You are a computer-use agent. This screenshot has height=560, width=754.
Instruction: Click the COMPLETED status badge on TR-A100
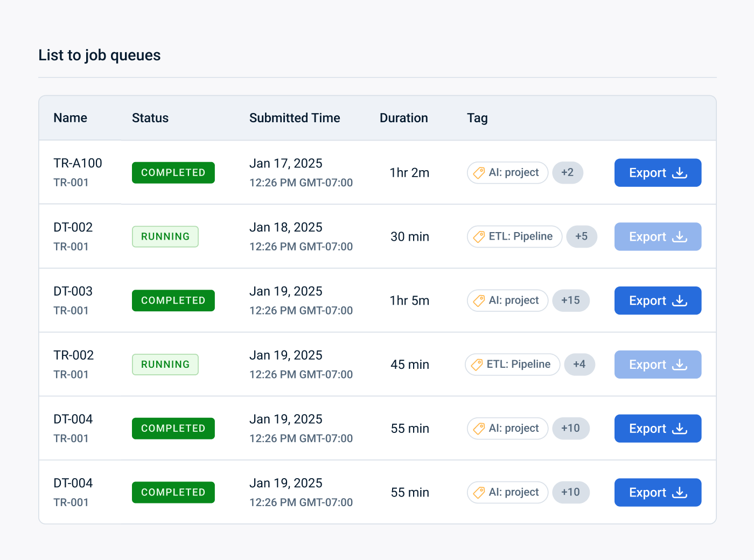(x=173, y=172)
